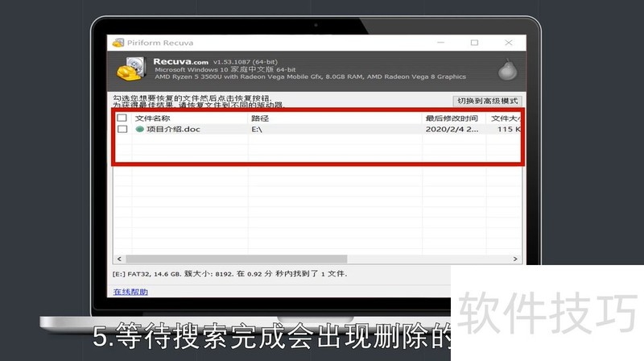Image resolution: width=644 pixels, height=361 pixels.
Task: Select the file name 项目介绍.doc
Action: 173,129
